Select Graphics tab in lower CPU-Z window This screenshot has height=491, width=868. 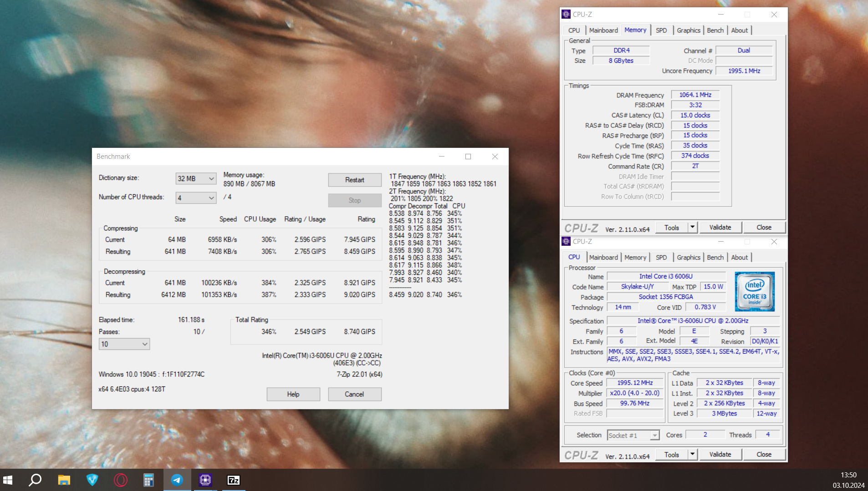pos(689,258)
